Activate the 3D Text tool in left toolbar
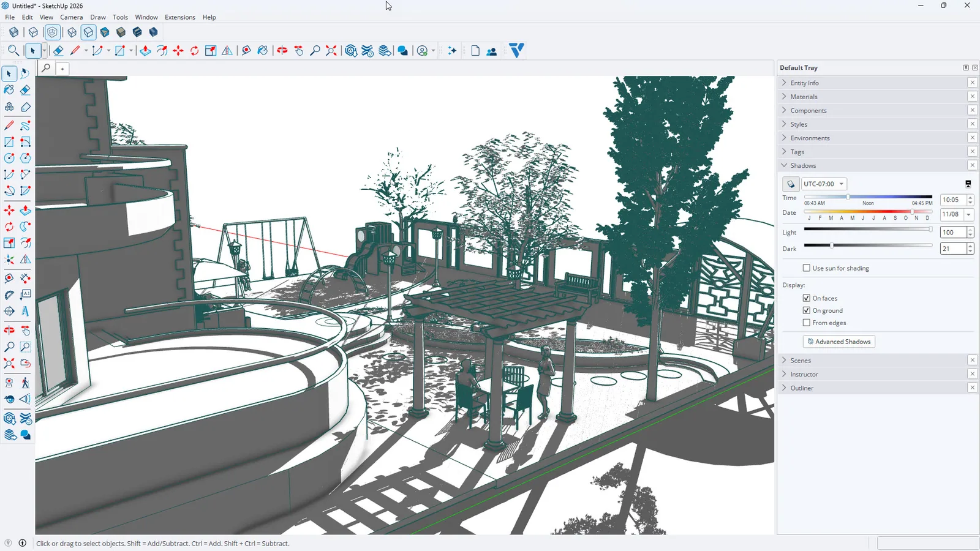The image size is (980, 551). 25,311
